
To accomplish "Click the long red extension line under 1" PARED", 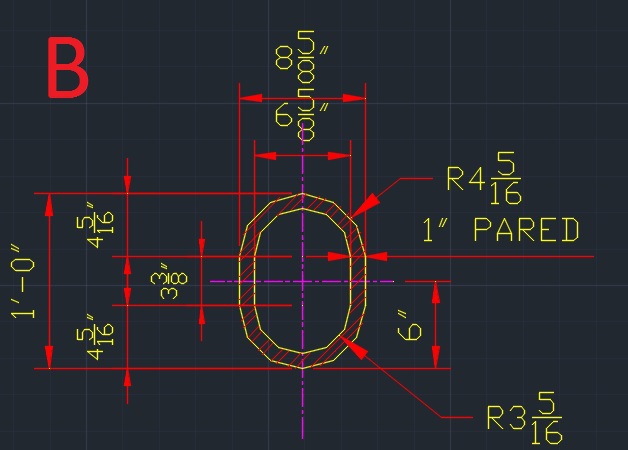I will pos(500,257).
